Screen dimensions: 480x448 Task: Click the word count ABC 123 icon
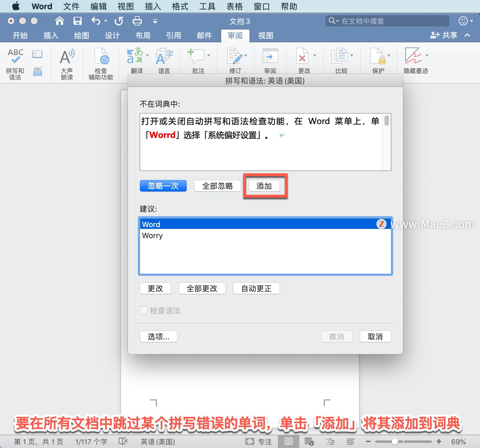tap(38, 72)
